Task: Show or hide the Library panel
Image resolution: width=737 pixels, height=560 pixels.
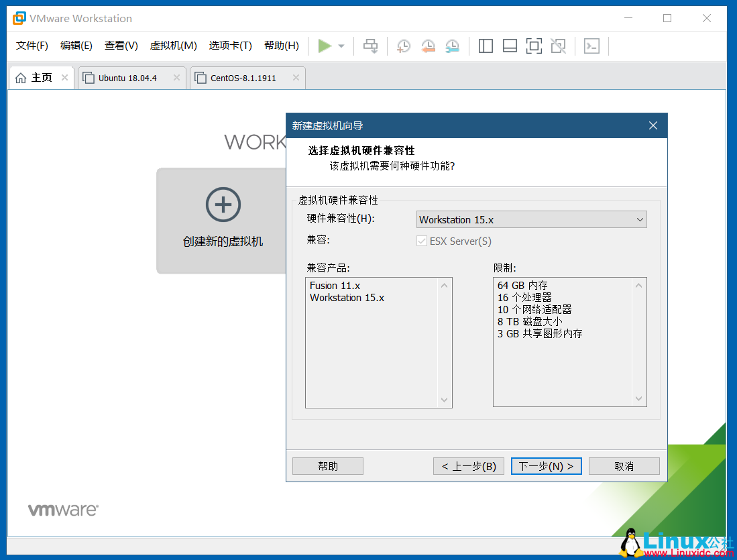Action: (x=485, y=46)
